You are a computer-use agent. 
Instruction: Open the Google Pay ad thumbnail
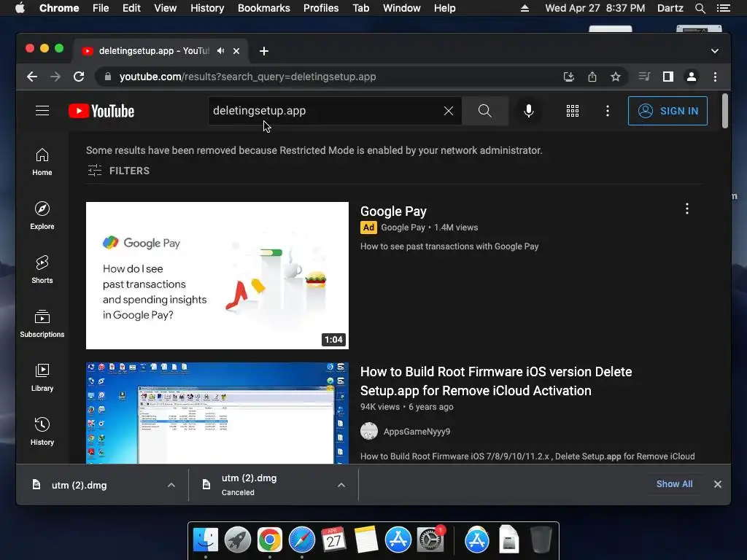pos(217,275)
